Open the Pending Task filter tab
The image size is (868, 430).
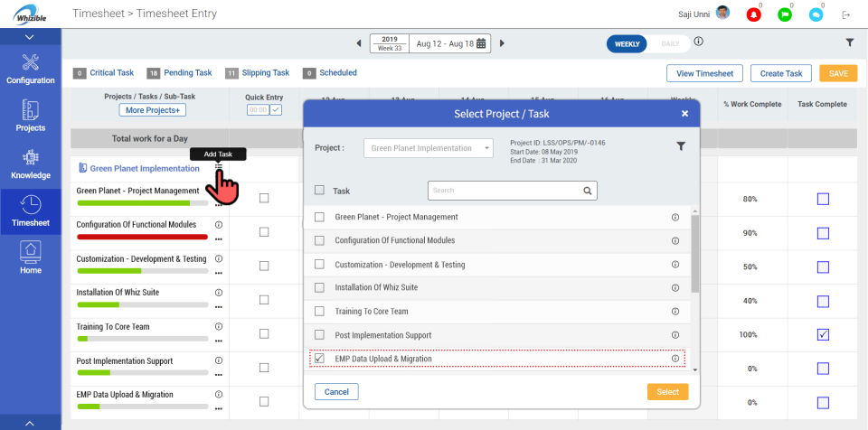[x=179, y=73]
